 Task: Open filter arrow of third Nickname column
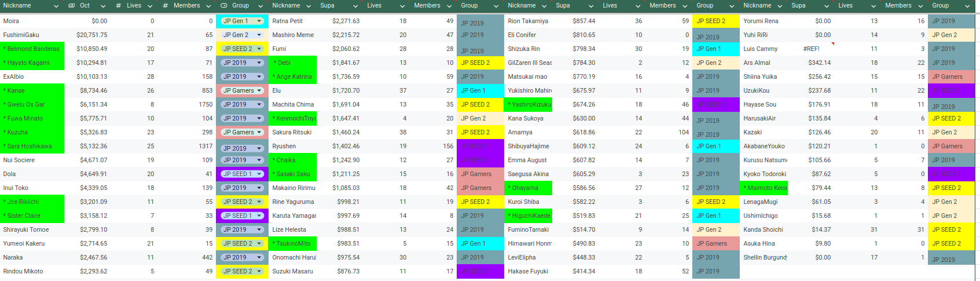(x=544, y=6)
